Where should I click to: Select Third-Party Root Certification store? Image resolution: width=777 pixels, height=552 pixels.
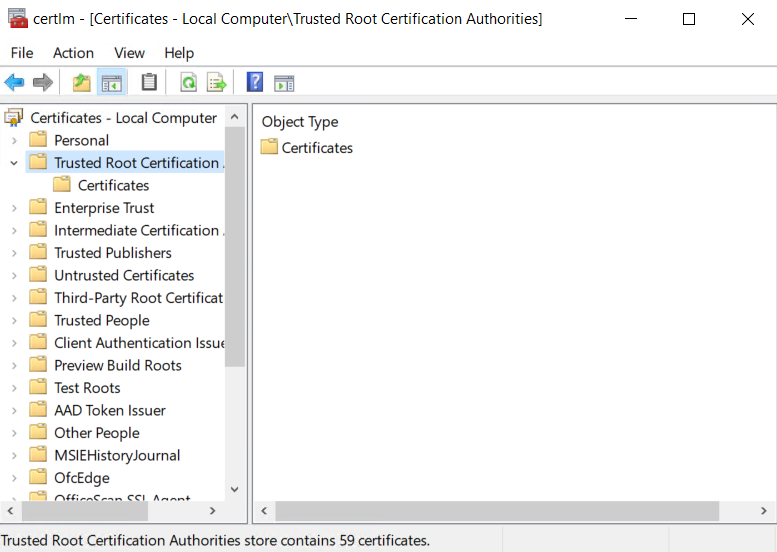coord(139,298)
